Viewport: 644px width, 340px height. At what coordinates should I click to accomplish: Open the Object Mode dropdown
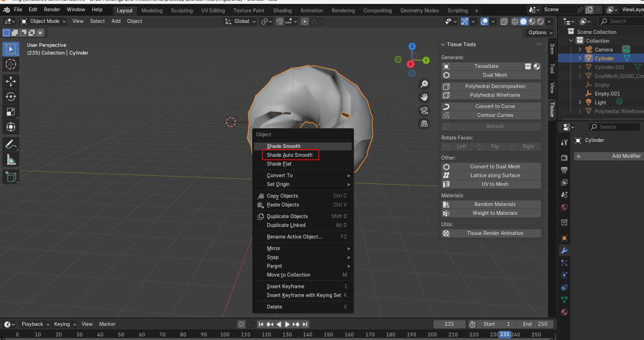43,21
